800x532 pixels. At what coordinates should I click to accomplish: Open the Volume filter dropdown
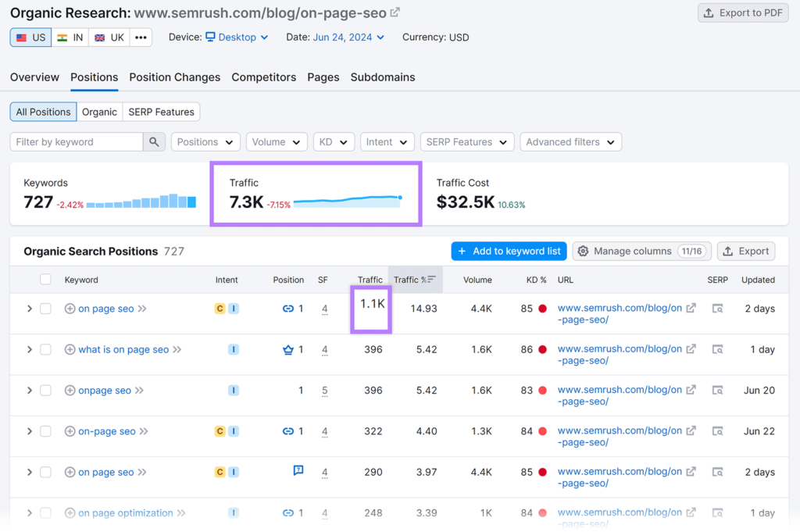[277, 142]
